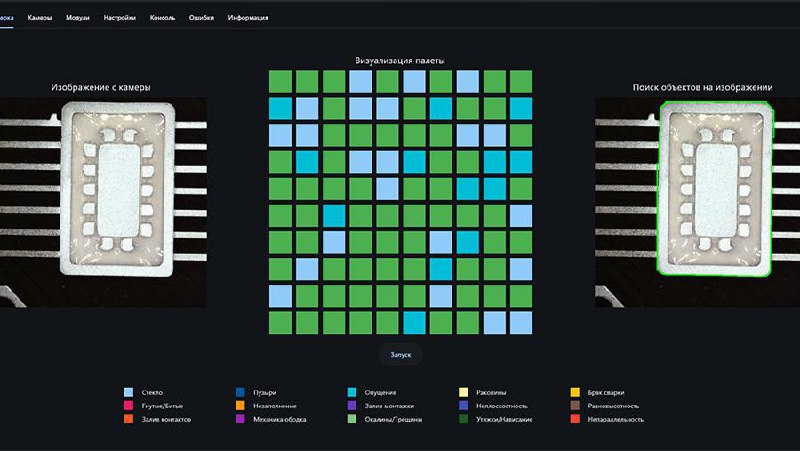Viewport: 800px width, 451px height.
Task: Open the Консоль tab
Action: pyautogui.click(x=163, y=18)
